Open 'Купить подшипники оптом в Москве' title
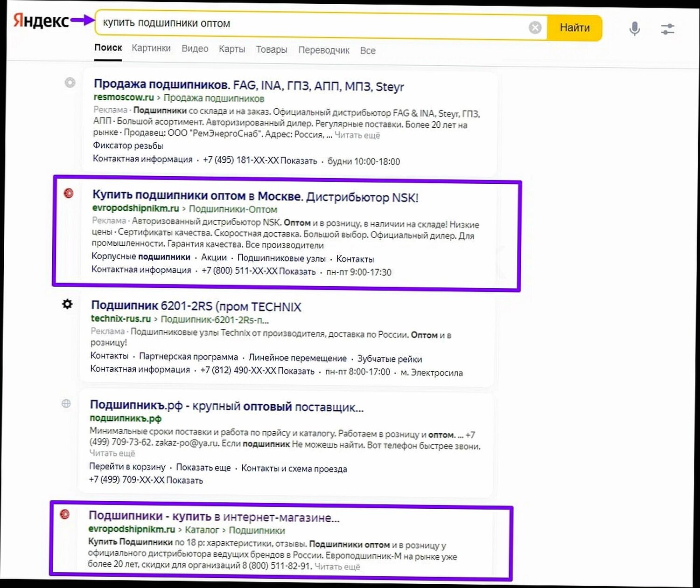 (x=255, y=196)
